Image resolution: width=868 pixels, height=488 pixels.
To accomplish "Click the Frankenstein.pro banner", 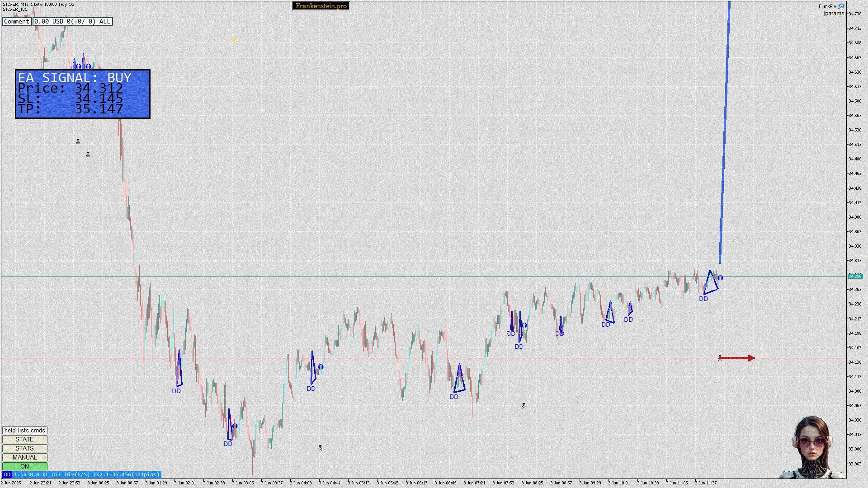I will (x=321, y=6).
